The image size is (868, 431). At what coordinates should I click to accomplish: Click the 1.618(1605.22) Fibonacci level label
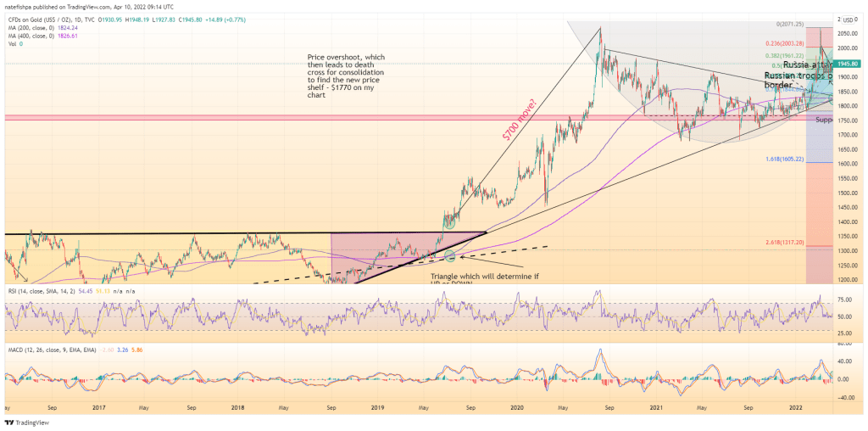pos(783,159)
